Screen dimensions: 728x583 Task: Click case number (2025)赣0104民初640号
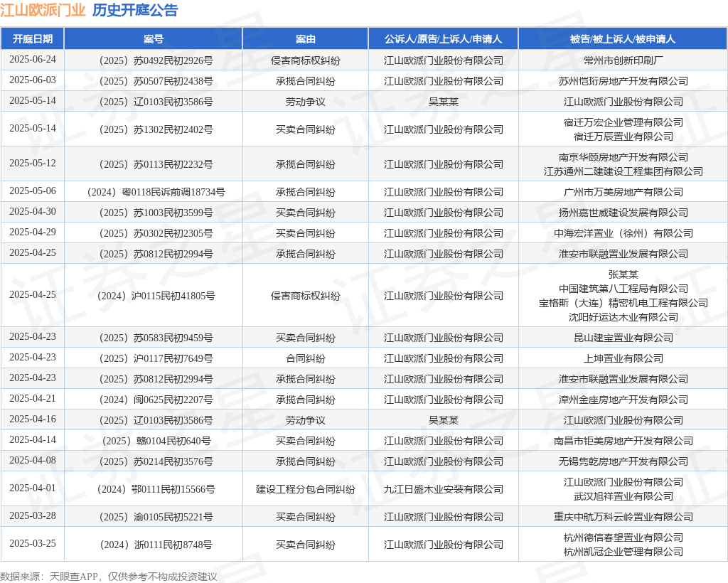(154, 441)
